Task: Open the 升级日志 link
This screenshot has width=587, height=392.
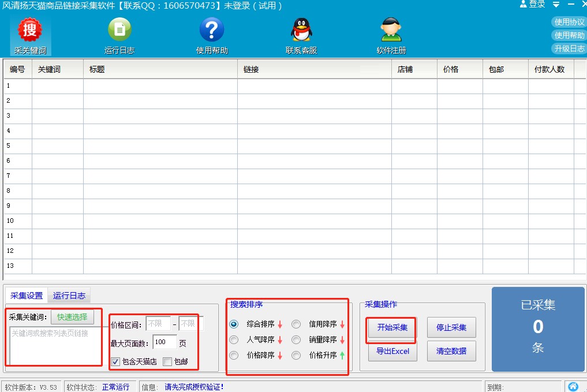Action: [x=569, y=48]
